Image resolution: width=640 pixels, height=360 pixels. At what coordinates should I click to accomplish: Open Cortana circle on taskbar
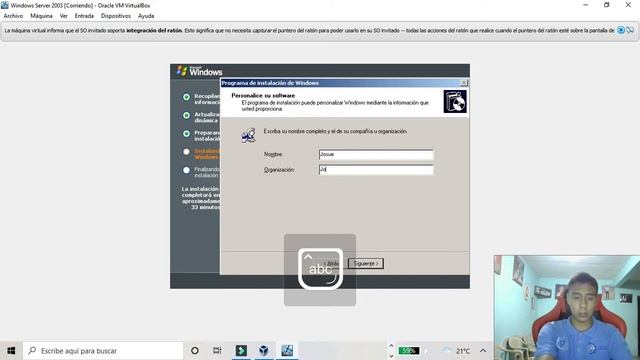[x=195, y=351]
